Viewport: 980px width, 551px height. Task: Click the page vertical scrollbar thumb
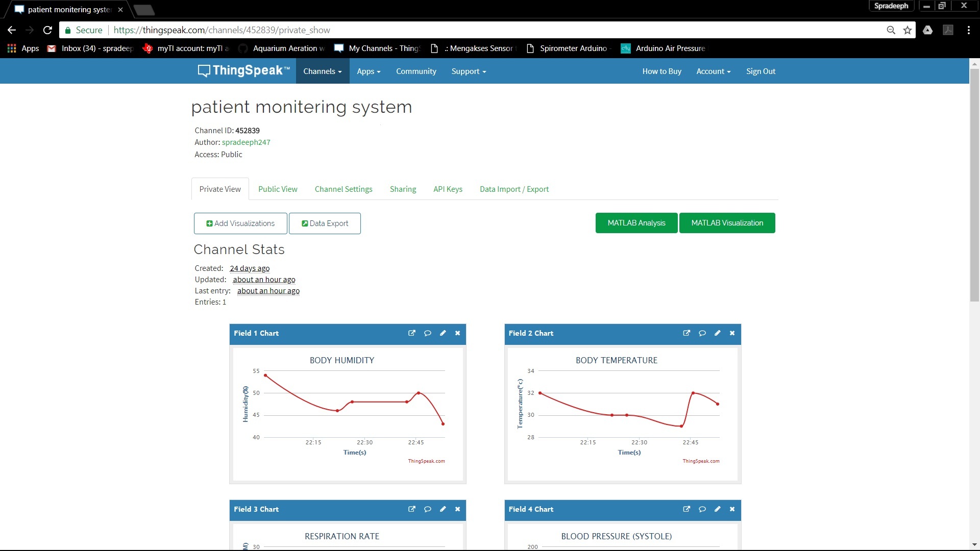tap(974, 185)
